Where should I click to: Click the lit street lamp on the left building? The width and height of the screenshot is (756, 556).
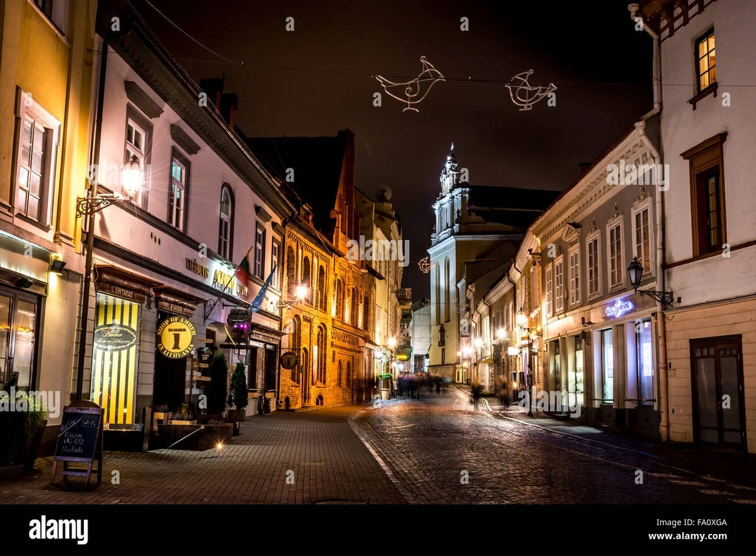tap(132, 178)
